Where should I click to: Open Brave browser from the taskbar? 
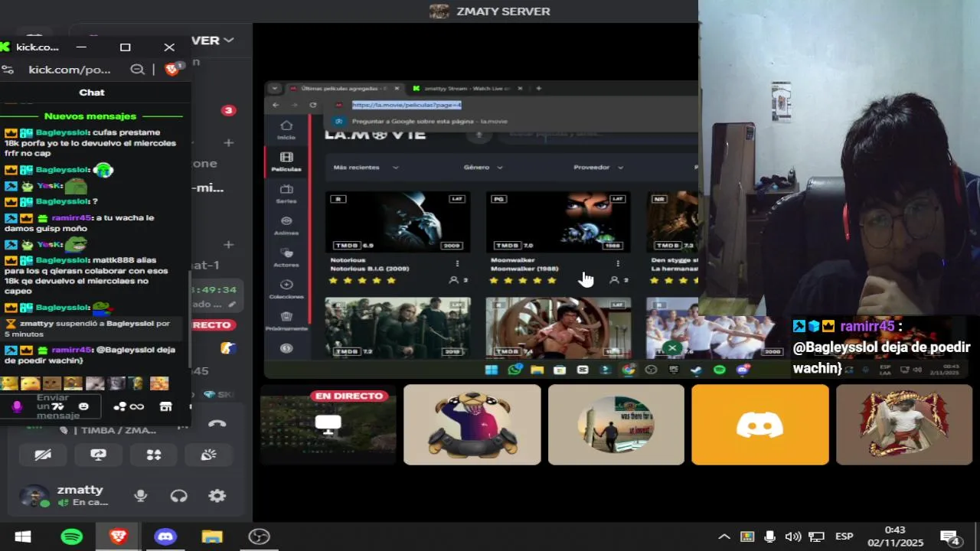[118, 536]
